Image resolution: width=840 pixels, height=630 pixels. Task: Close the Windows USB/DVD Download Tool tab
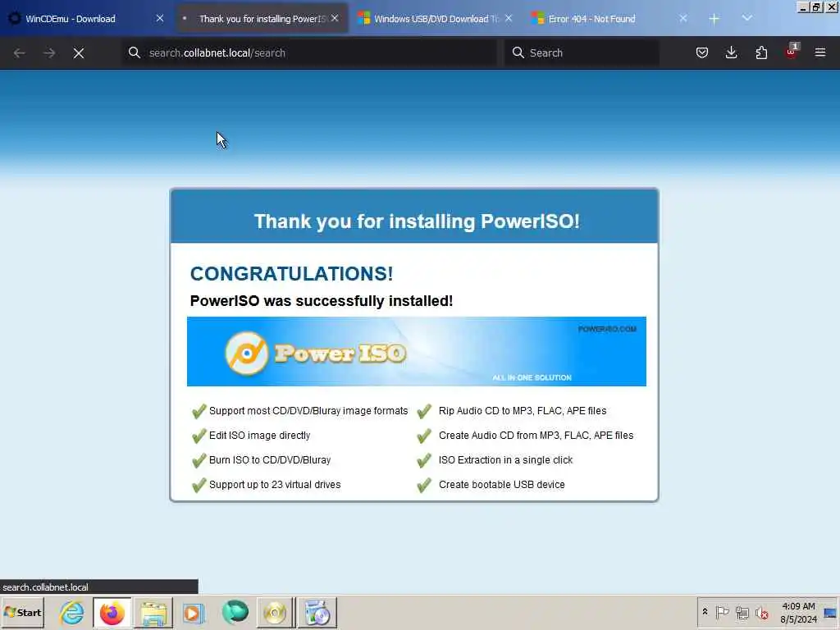coord(509,18)
